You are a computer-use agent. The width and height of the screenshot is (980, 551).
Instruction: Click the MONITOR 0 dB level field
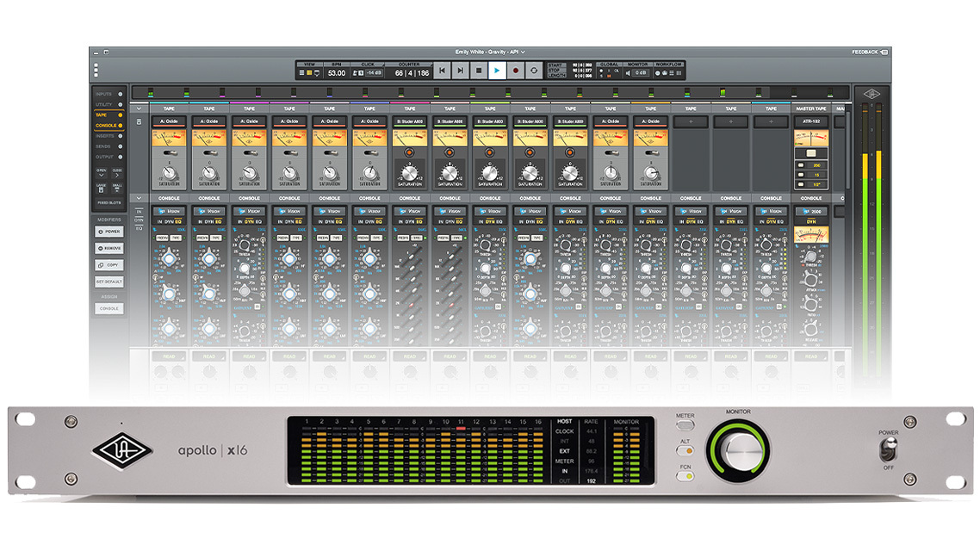642,73
